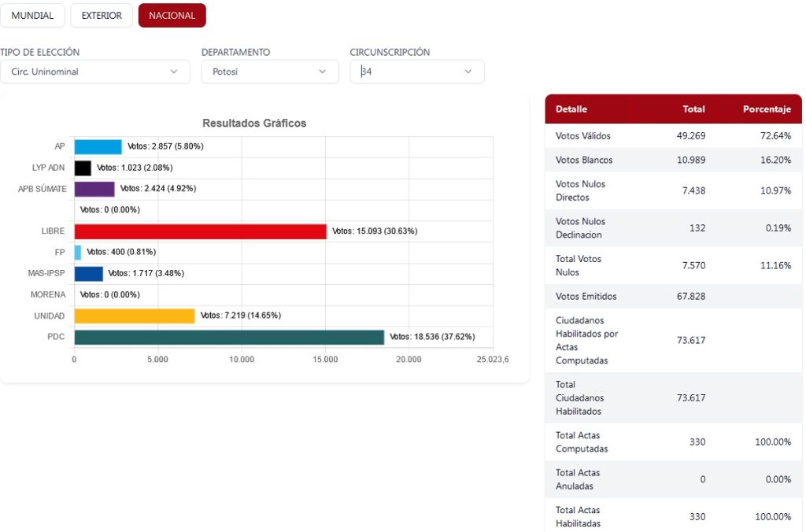Switch to the EXTERIOR tab
Screen dimensions: 806x532
coord(102,16)
